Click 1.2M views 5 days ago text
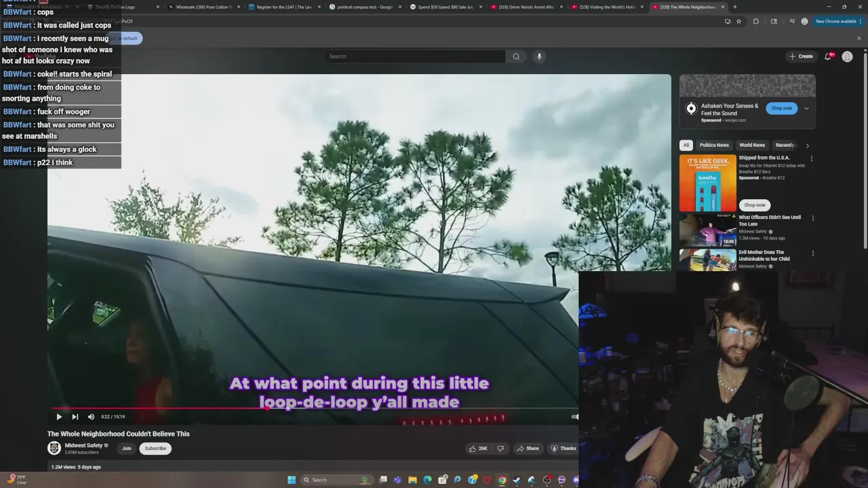 click(x=76, y=467)
